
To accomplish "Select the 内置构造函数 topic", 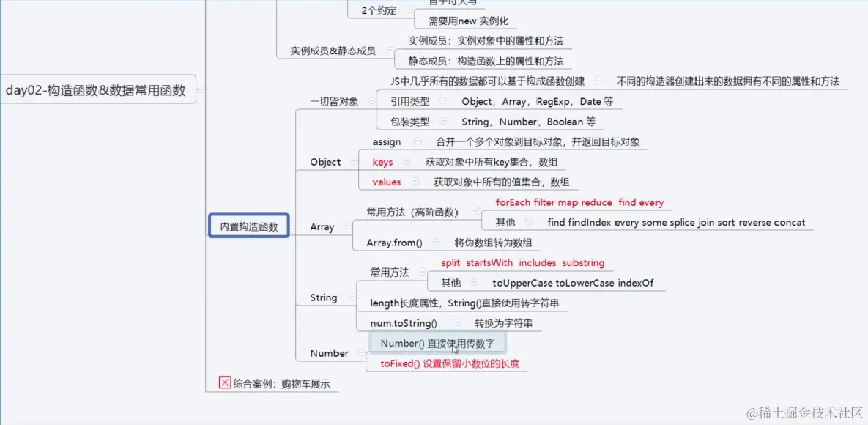I will pyautogui.click(x=249, y=226).
